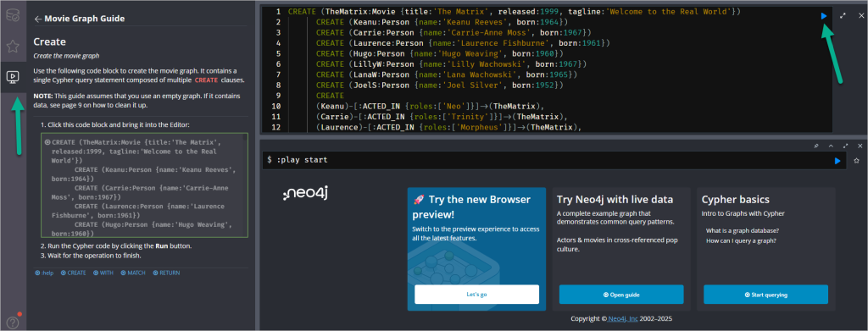Save :play start as favorite

pyautogui.click(x=856, y=160)
